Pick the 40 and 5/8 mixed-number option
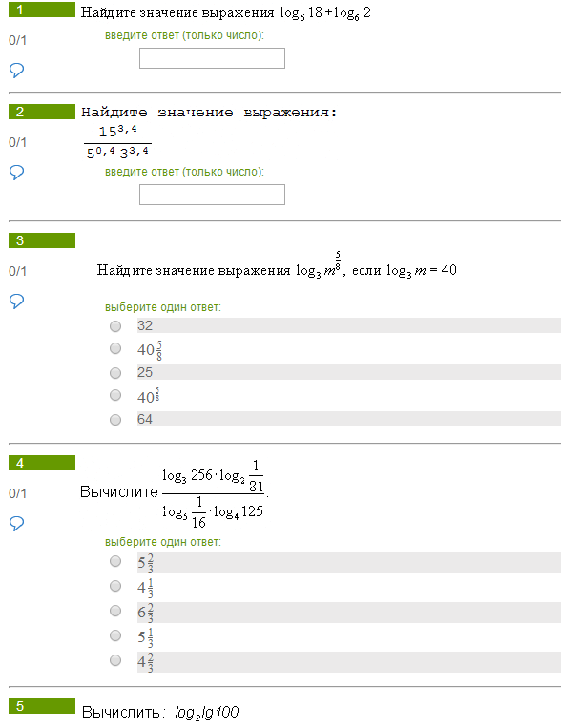 pos(115,348)
